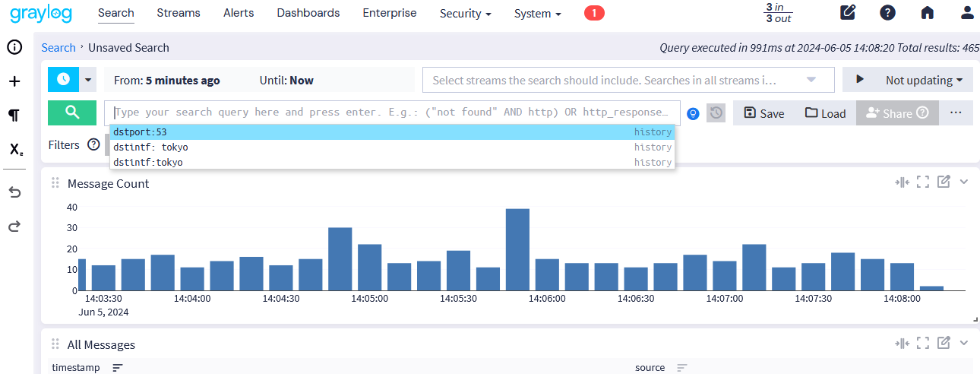Viewport: 980px width, 374px height.
Task: Redo the change using sidebar arrow
Action: click(x=14, y=226)
